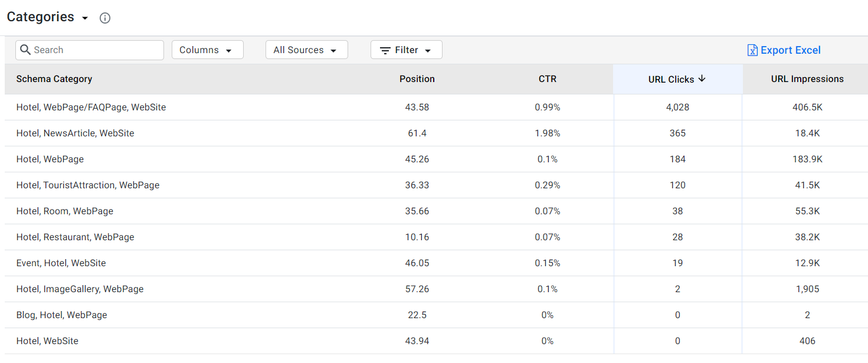Select the Hotel, WebPage/FAQPage, WebSite row
The image size is (868, 363).
tap(436, 107)
